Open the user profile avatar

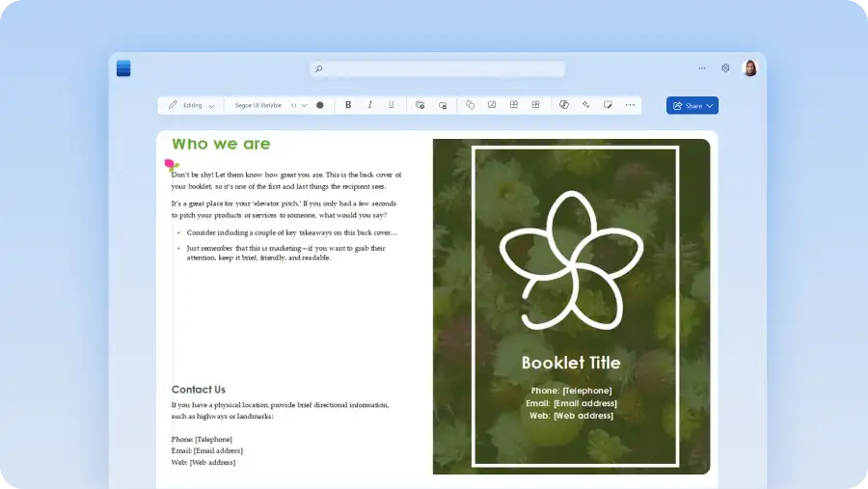tap(749, 68)
